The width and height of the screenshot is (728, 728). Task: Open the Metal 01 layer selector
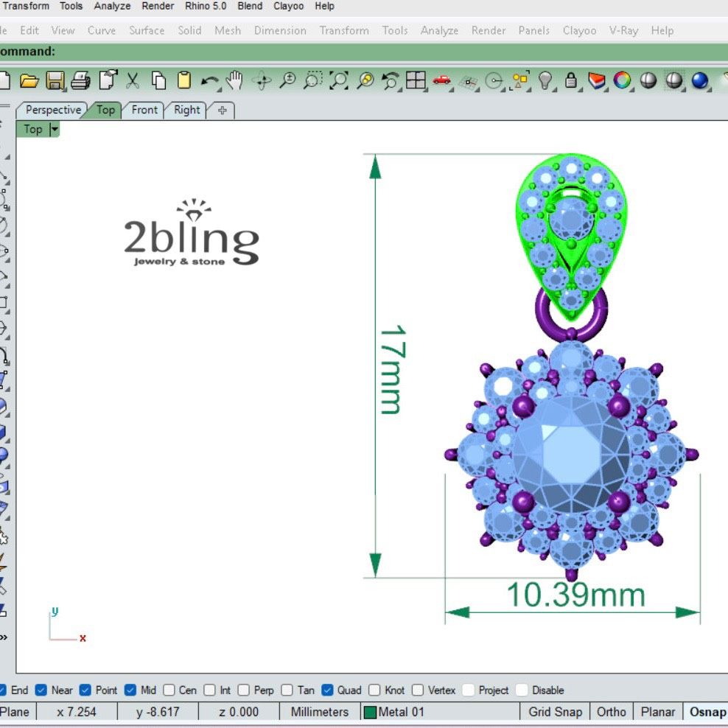(x=394, y=712)
